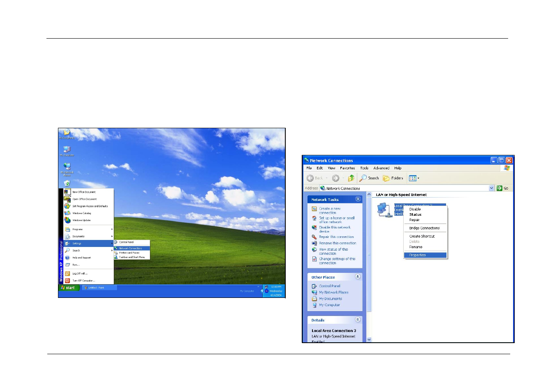
Task: Open Printers and Faxes from Settings submenu
Action: [x=132, y=253]
